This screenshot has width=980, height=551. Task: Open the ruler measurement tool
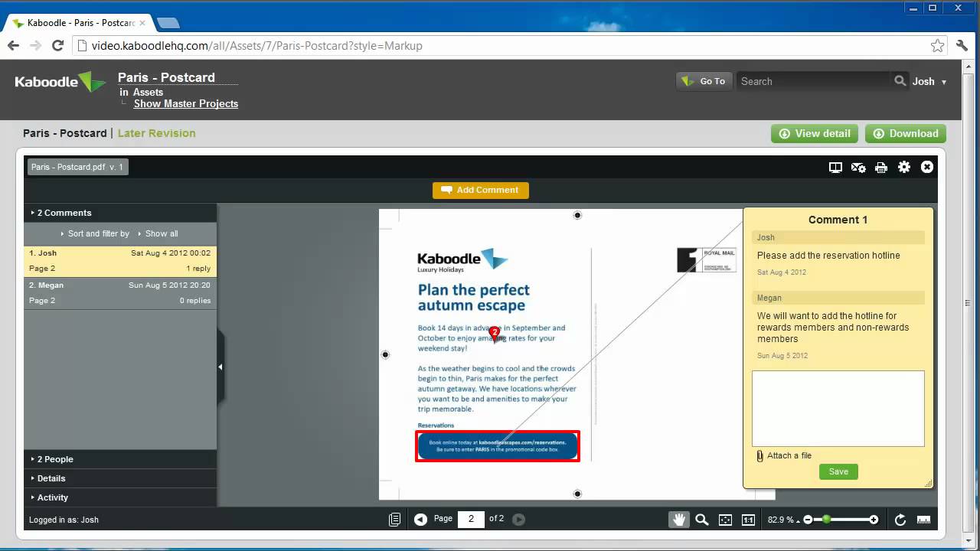coord(924,520)
